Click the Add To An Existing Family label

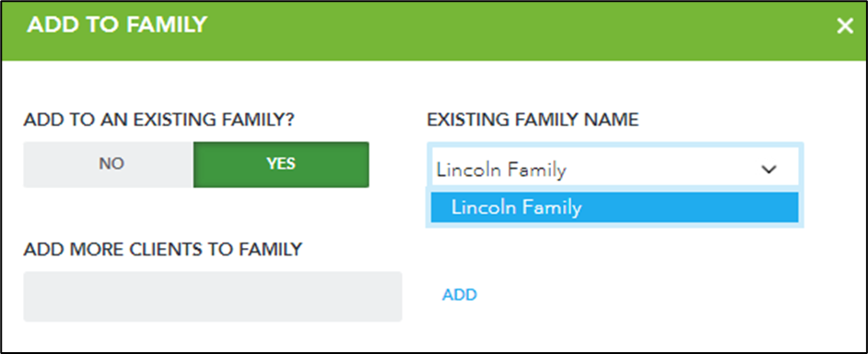coord(158,120)
